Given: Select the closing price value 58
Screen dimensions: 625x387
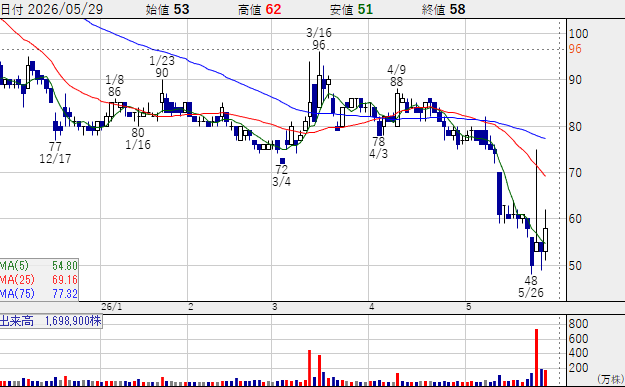Looking at the screenshot, I should (457, 9).
